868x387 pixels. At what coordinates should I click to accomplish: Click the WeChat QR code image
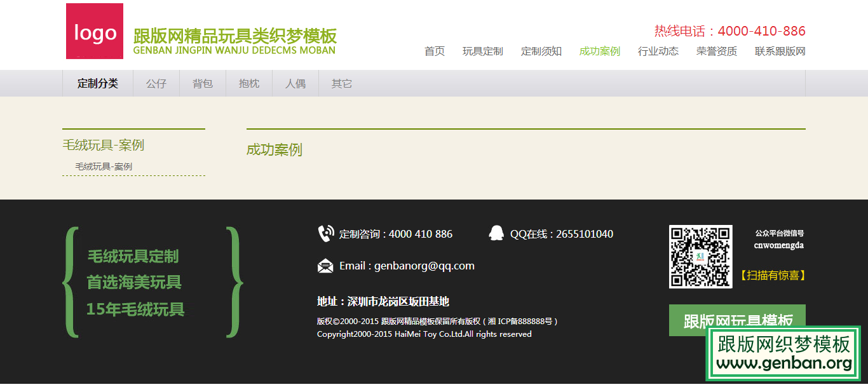tap(700, 257)
